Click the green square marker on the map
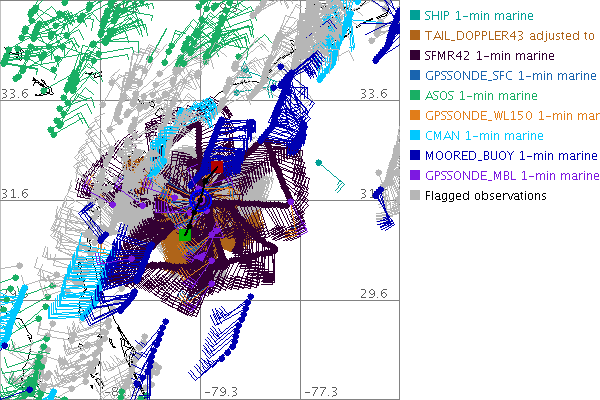Screen dimensions: 600x400 coord(186,235)
